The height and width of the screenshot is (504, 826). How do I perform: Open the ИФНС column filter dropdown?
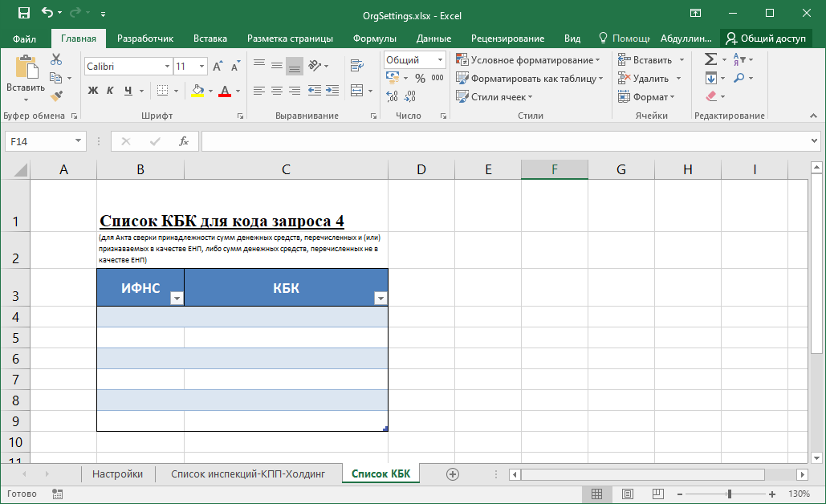coord(177,299)
